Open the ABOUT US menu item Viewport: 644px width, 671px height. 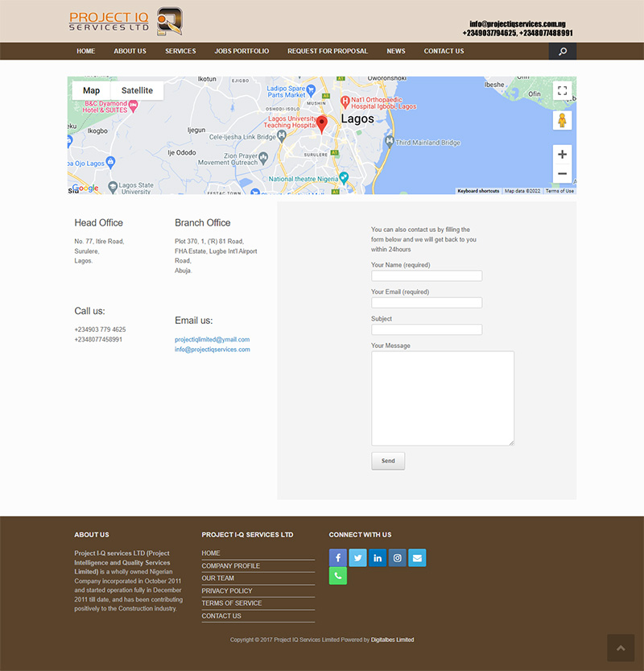[x=130, y=52]
